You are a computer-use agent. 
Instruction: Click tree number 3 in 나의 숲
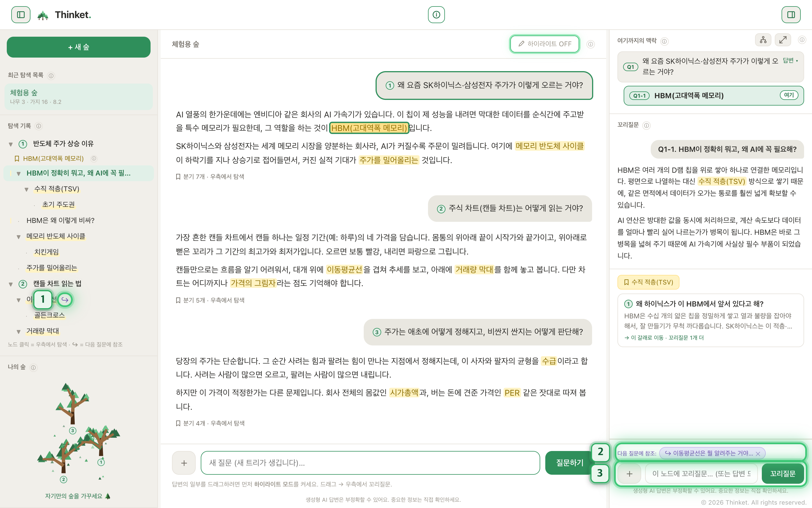click(72, 431)
